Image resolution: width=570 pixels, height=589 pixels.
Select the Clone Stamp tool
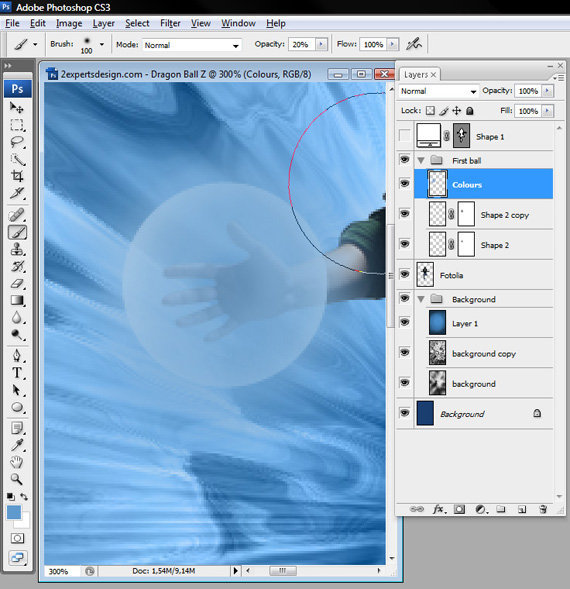[17, 249]
